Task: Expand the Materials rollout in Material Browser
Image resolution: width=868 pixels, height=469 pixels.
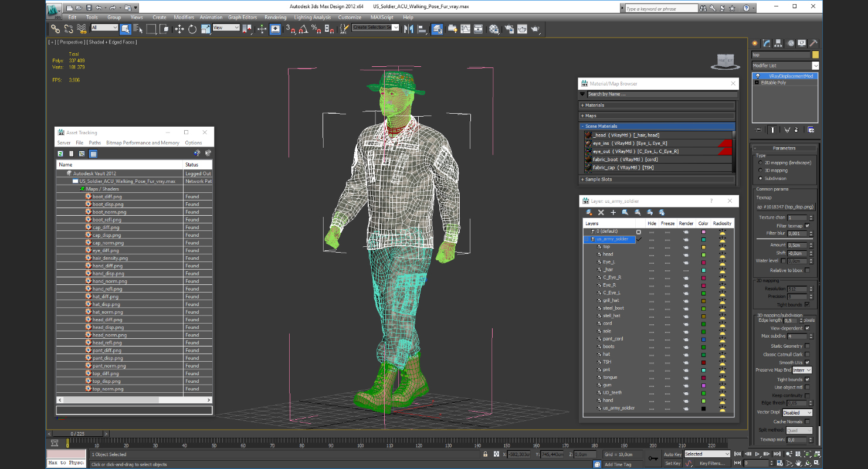Action: (x=595, y=106)
